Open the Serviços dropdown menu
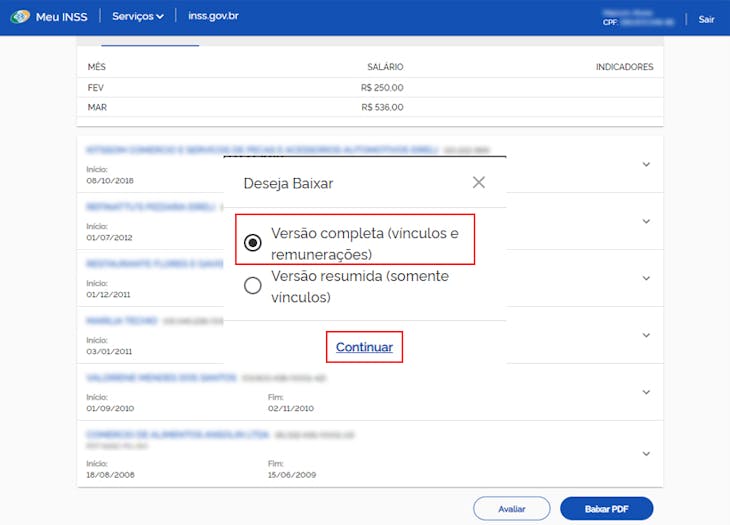This screenshot has width=730, height=525. [x=138, y=16]
